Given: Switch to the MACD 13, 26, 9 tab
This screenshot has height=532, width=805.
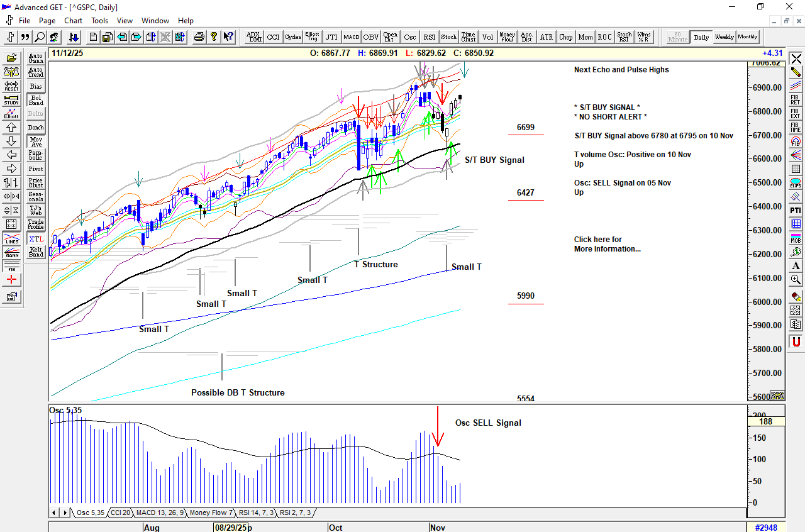Looking at the screenshot, I should pyautogui.click(x=160, y=513).
